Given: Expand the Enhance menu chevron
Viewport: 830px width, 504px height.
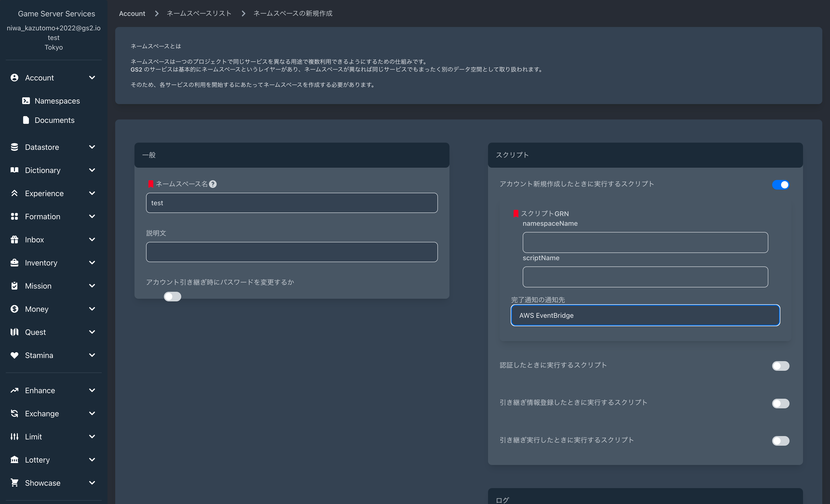Looking at the screenshot, I should 92,391.
